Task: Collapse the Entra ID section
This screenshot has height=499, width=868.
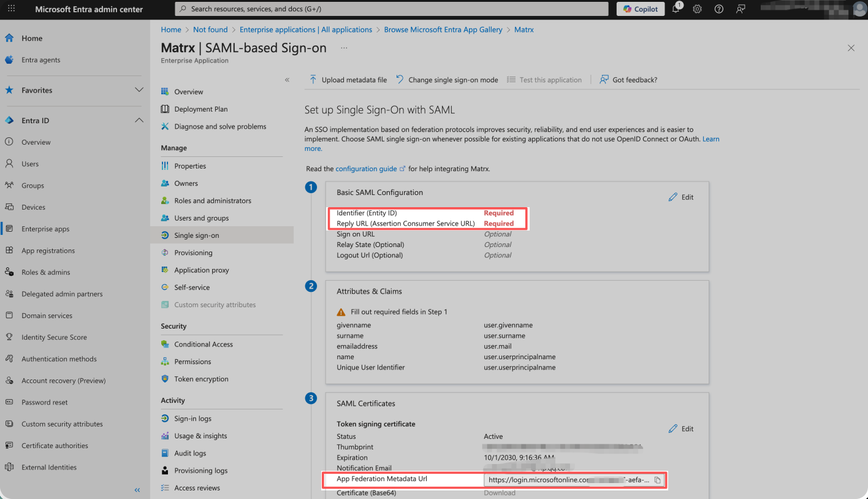Action: tap(139, 121)
